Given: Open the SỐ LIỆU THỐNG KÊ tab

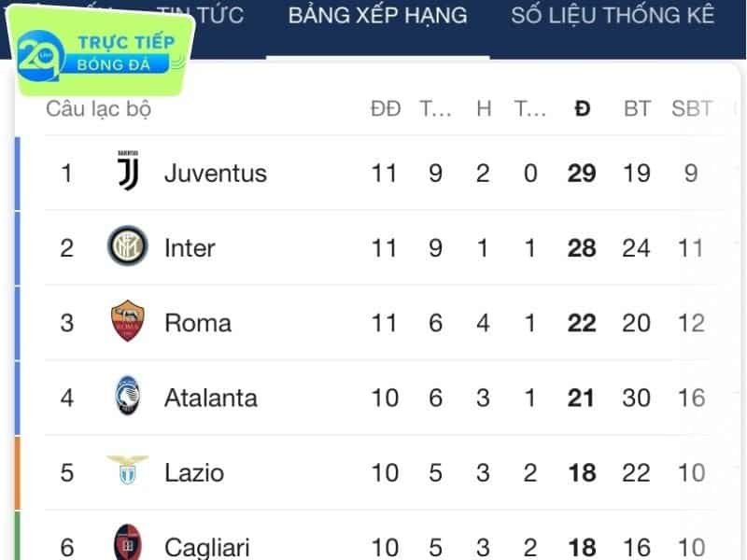Looking at the screenshot, I should [x=613, y=15].
